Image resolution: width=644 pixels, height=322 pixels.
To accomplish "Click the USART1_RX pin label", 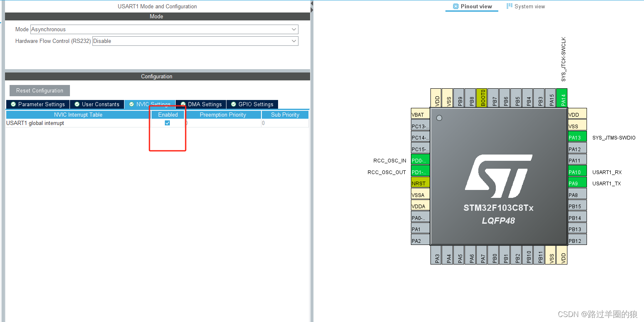I will pos(607,172).
